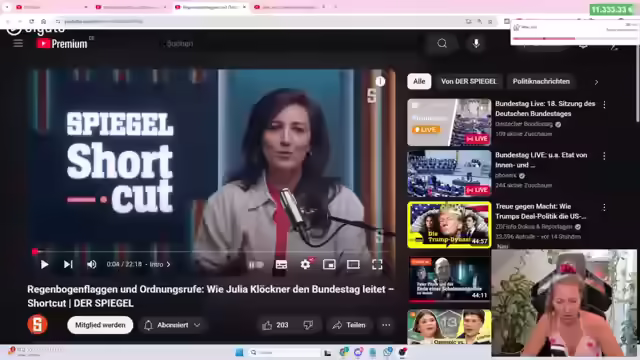This screenshot has height=360, width=640.
Task: Show more filter chips with right arrow
Action: (596, 82)
